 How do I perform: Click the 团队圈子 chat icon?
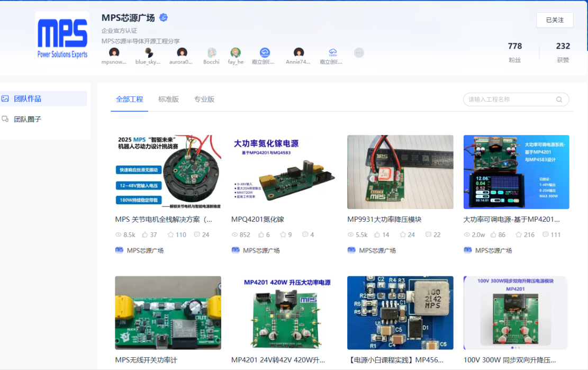5,119
